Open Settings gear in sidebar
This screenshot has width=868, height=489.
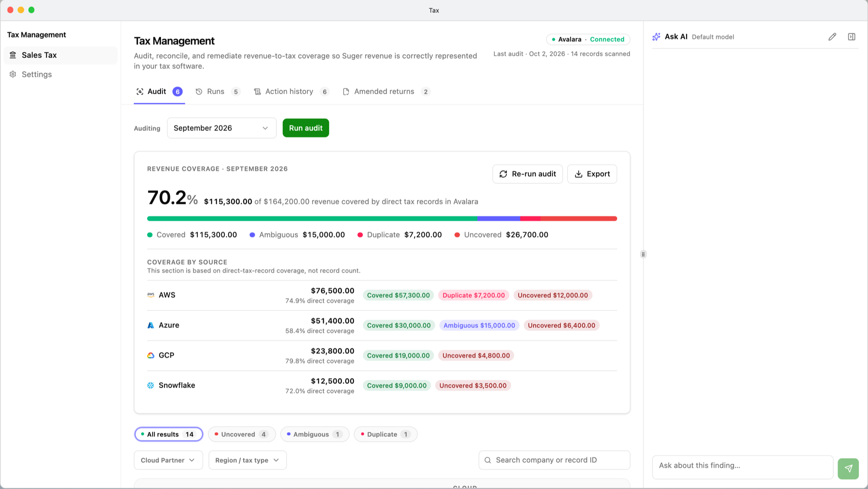pos(13,74)
